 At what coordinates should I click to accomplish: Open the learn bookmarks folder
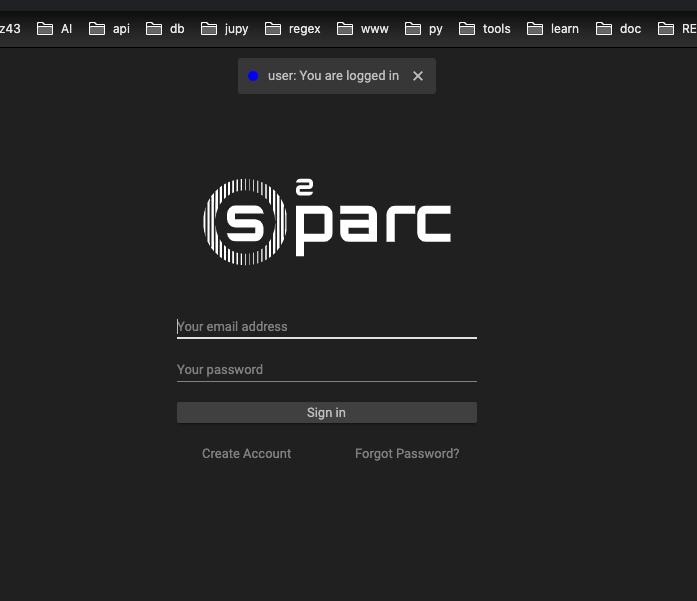553,29
